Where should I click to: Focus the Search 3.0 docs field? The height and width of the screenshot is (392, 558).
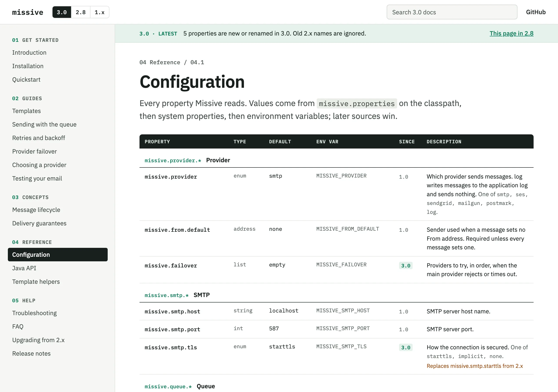[452, 12]
